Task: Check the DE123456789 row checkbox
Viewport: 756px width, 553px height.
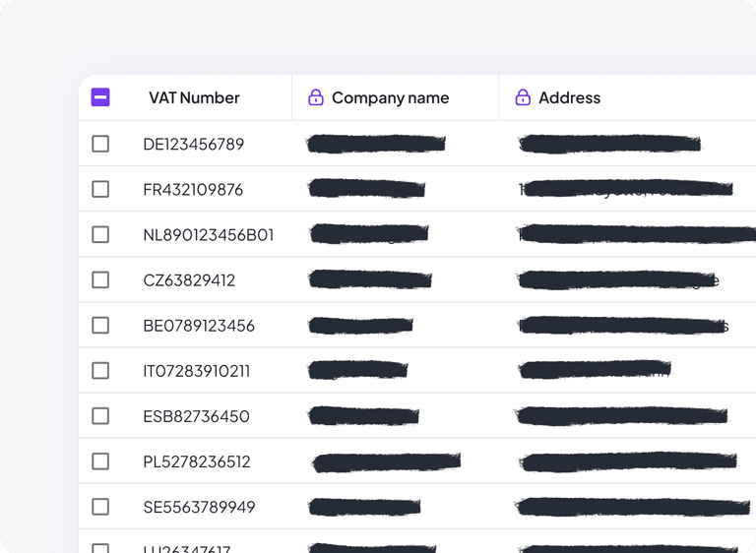Action: 100,144
